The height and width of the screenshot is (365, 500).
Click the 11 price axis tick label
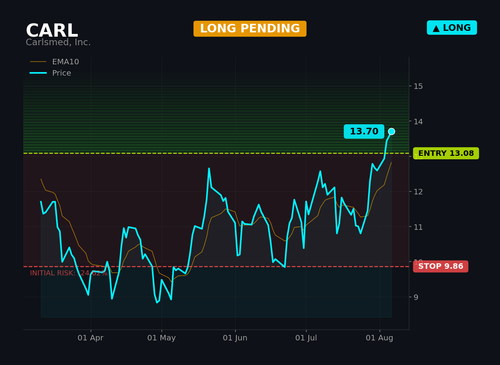[418, 227]
